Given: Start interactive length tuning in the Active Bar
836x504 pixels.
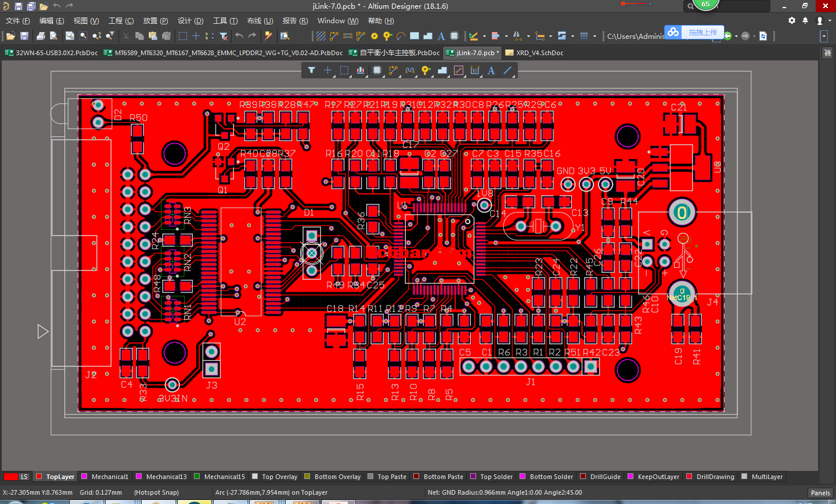Looking at the screenshot, I should point(410,70).
